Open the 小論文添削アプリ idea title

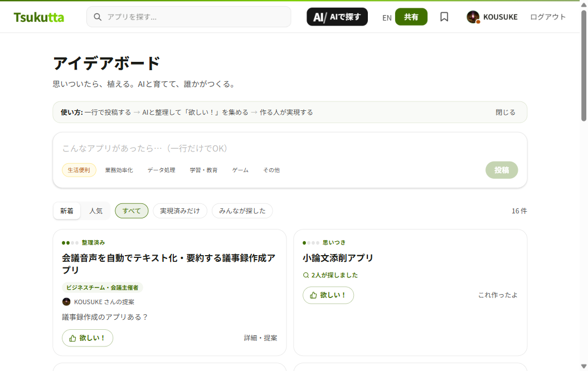338,258
